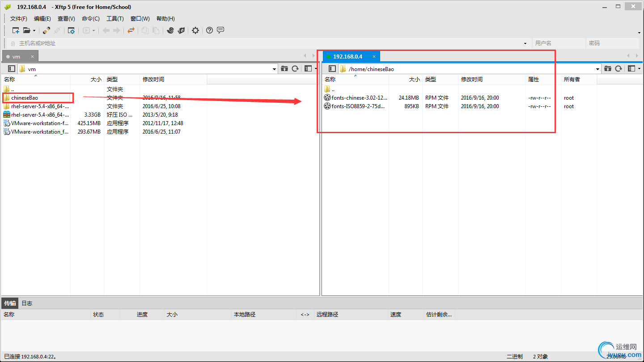
Task: Go up one folder in the vm pane
Action: pos(284,69)
